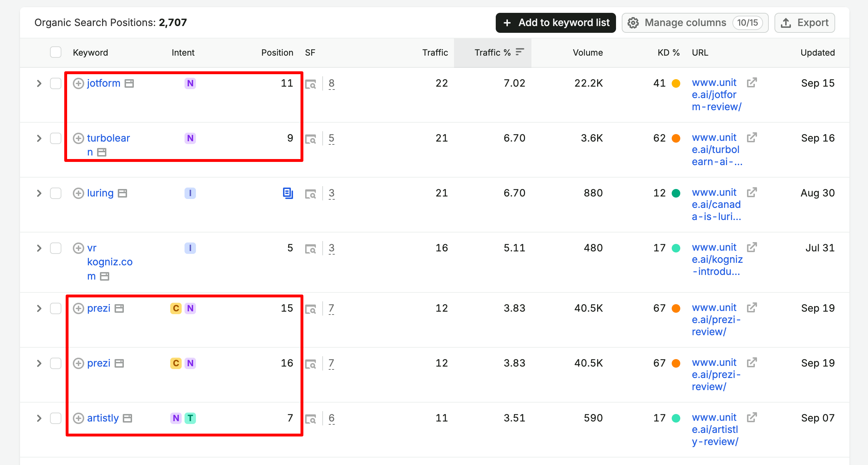The width and height of the screenshot is (868, 465).
Task: Open SERP snapshot icon after vr kogniz.com keyword
Action: [105, 276]
